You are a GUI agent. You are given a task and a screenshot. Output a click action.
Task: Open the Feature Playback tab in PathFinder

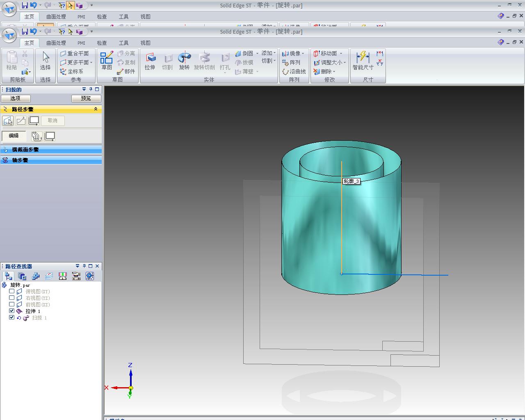pos(76,276)
